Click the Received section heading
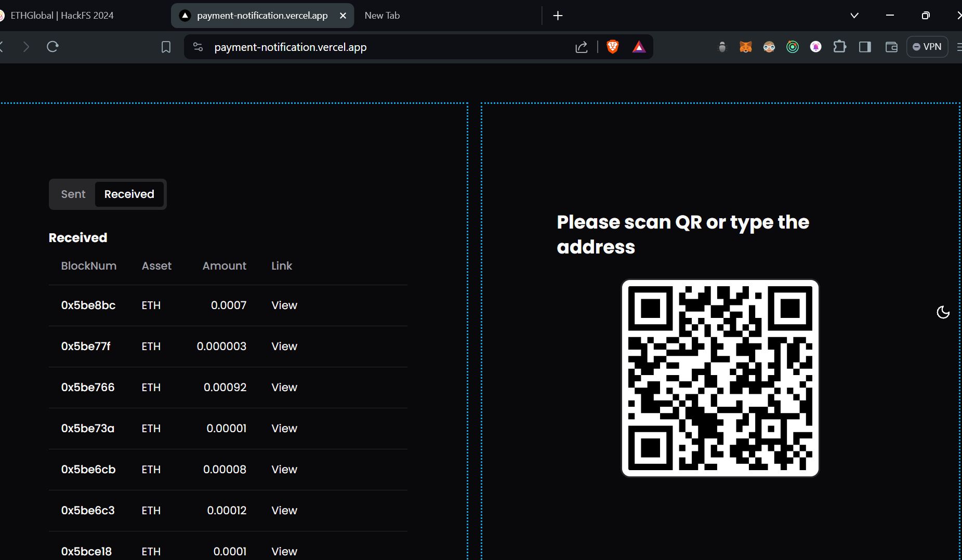This screenshot has height=560, width=962. (78, 238)
